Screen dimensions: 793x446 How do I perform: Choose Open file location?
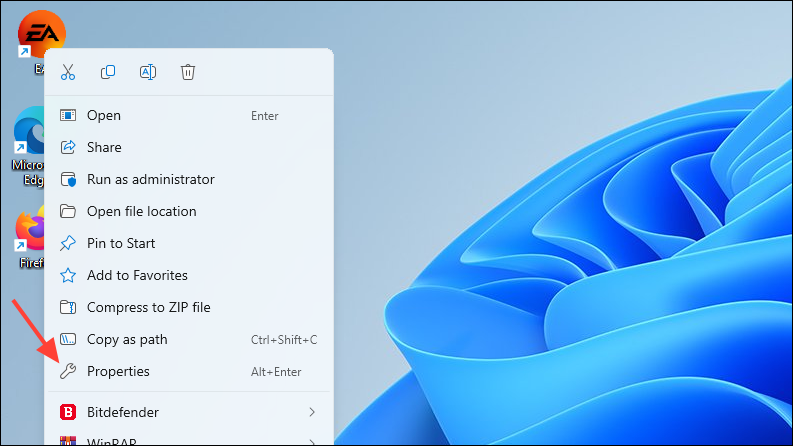coord(189,211)
